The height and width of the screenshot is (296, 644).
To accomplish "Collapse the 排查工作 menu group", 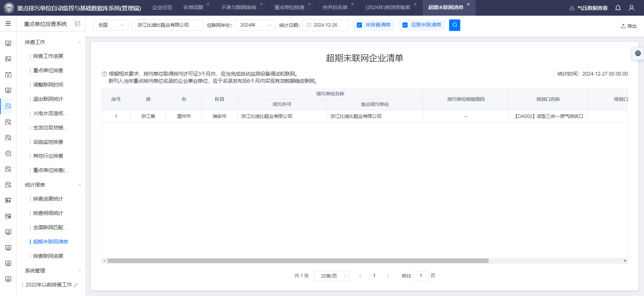I will (80, 42).
